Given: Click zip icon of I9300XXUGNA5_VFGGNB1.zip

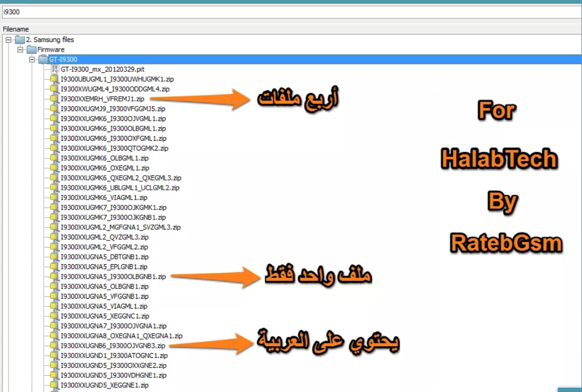Looking at the screenshot, I should pyautogui.click(x=54, y=296).
